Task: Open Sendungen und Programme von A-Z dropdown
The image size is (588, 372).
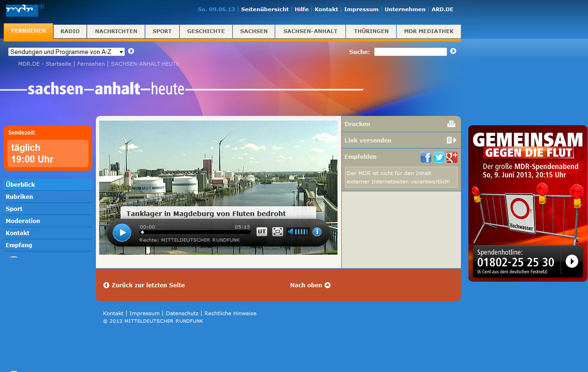Action: [x=67, y=52]
